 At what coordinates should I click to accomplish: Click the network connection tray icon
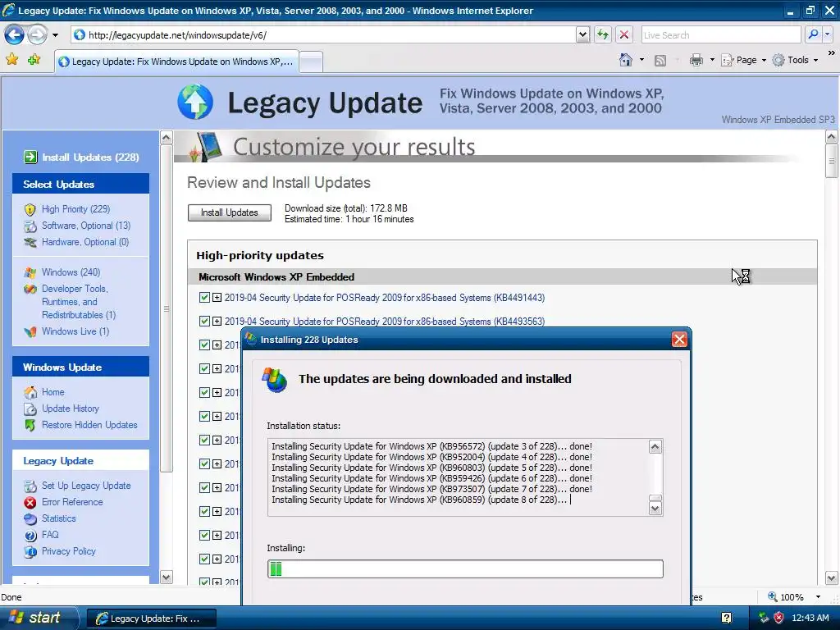[764, 618]
